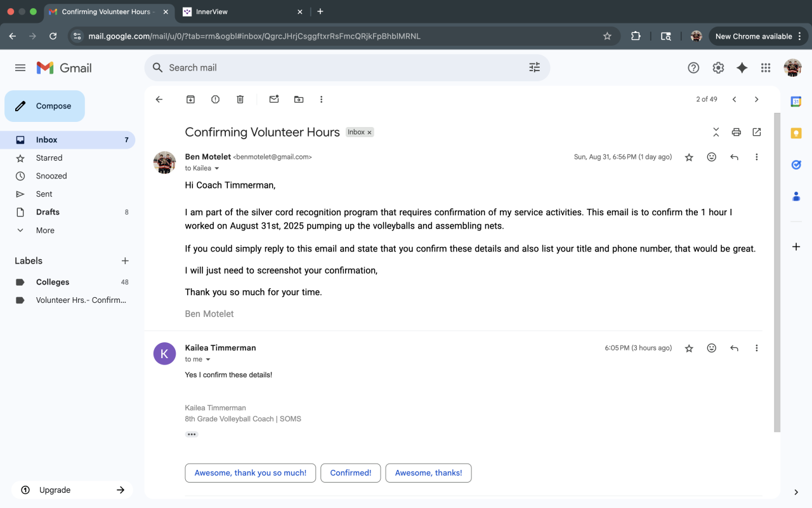Star Ben Motelet's message
This screenshot has width=812, height=508.
click(x=689, y=157)
